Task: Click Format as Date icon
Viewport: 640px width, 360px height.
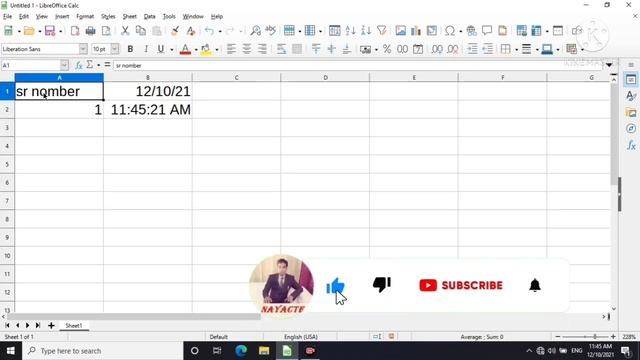Action: point(418,49)
